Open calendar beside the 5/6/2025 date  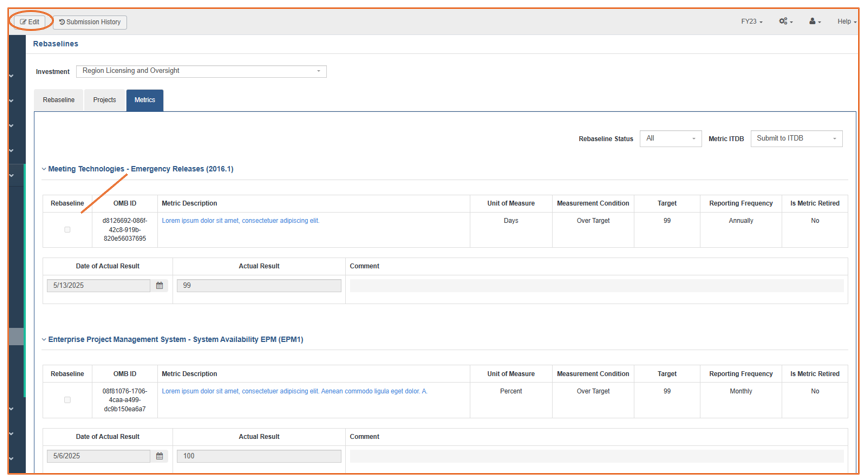(x=160, y=456)
